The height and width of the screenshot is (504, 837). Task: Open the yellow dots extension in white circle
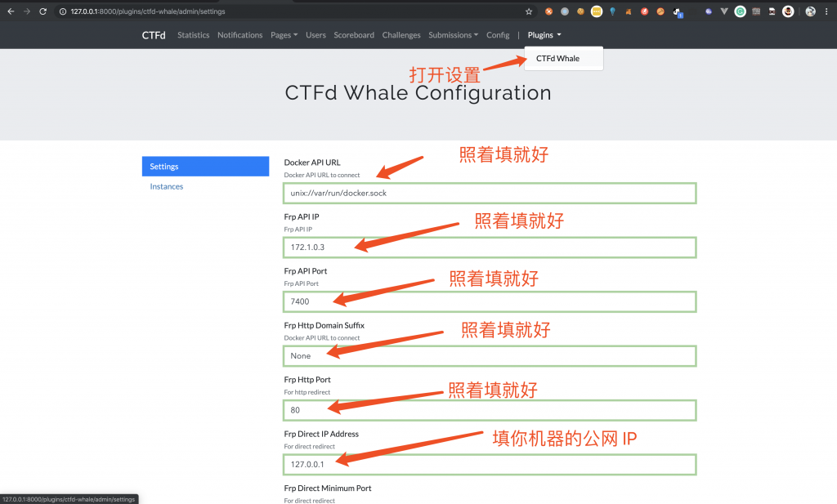597,11
